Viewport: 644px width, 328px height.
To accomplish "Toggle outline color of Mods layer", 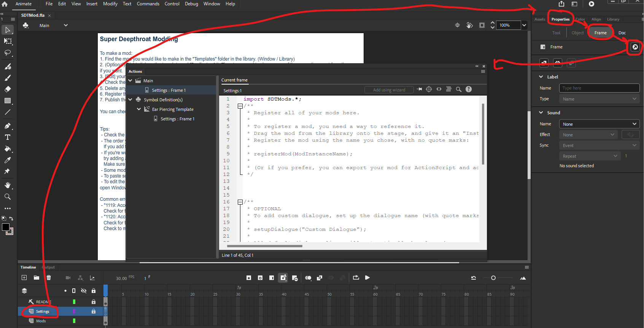I will pos(74,321).
